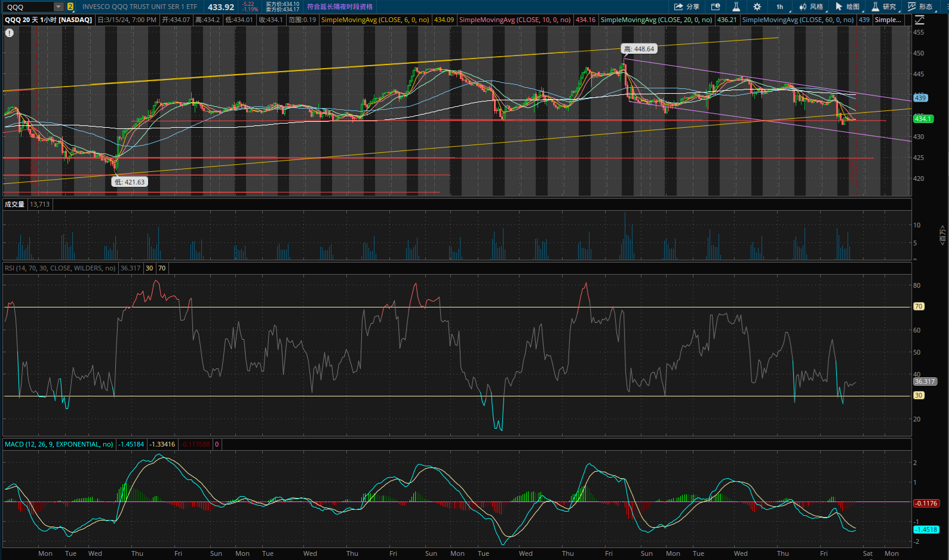Screen dimensions: 949x560
Task: Open the 风格 style menu
Action: [x=812, y=7]
